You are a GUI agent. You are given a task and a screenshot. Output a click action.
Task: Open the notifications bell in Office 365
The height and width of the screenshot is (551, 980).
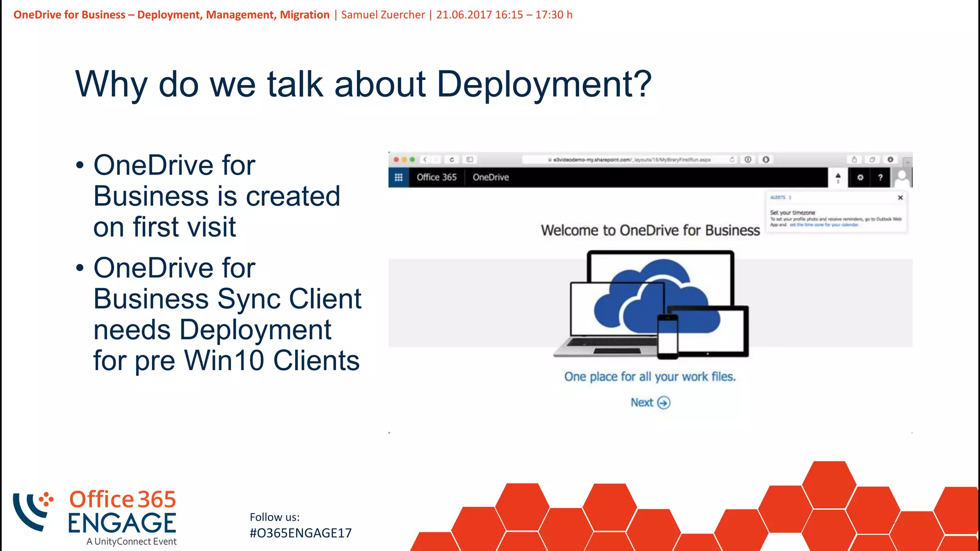tap(838, 177)
